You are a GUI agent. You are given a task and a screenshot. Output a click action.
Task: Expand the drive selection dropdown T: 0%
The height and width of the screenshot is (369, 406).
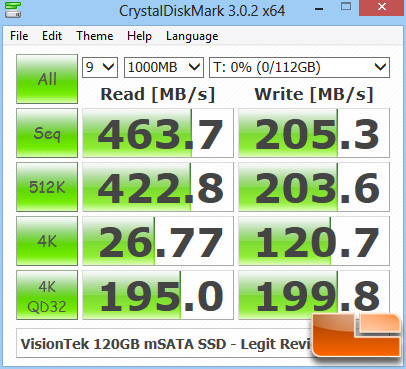pos(299,68)
